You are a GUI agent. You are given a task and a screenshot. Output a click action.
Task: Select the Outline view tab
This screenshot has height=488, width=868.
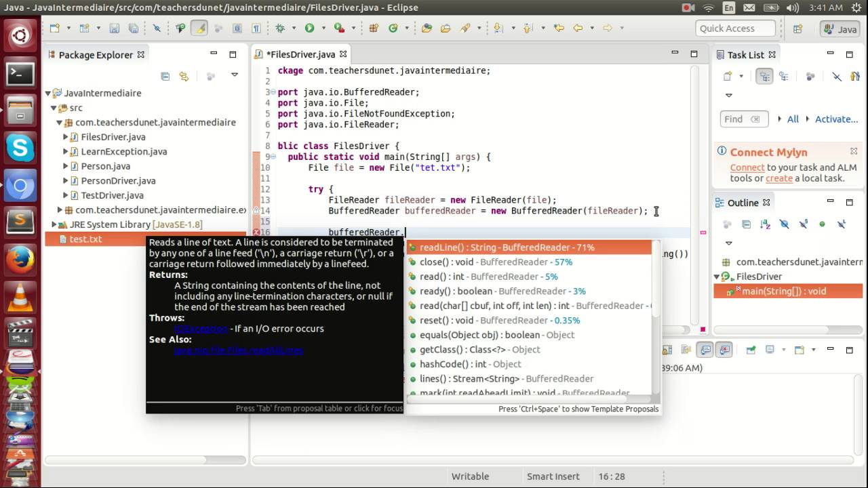[743, 203]
